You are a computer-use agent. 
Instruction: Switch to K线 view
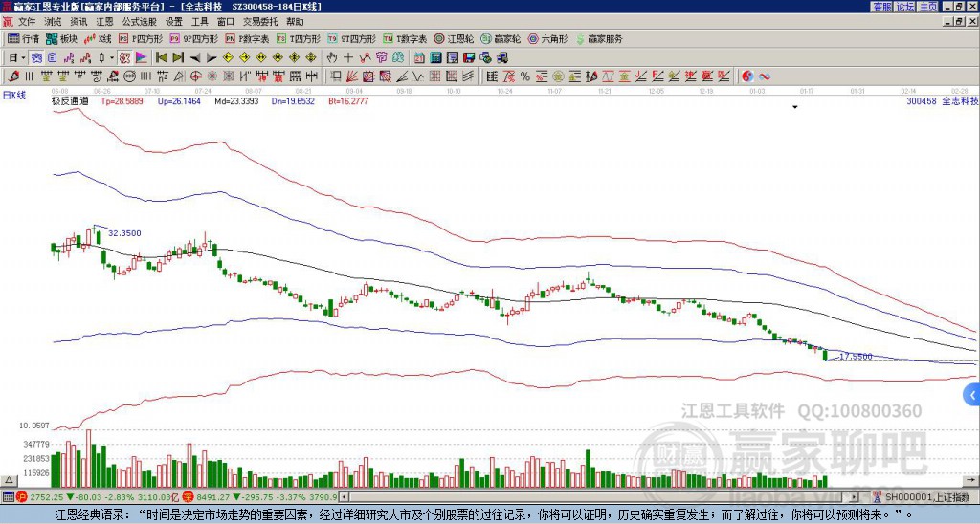(x=98, y=38)
